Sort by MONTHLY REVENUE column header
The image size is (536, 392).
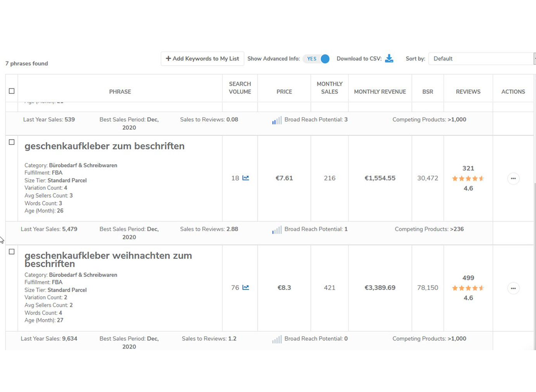pos(380,92)
